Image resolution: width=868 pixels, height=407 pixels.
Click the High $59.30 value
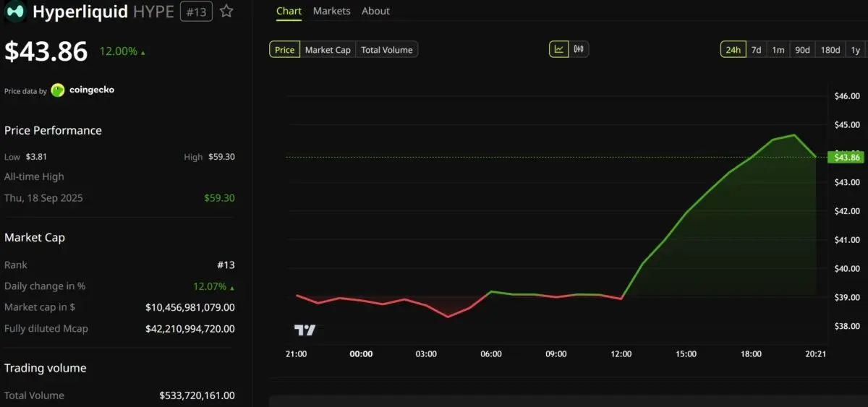(x=221, y=157)
